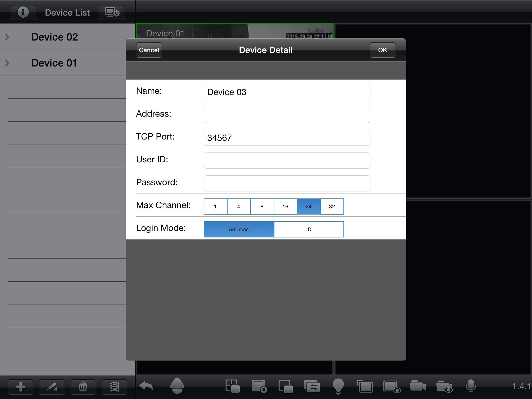This screenshot has width=532, height=399.
Task: Select 32 as max channel
Action: point(332,207)
